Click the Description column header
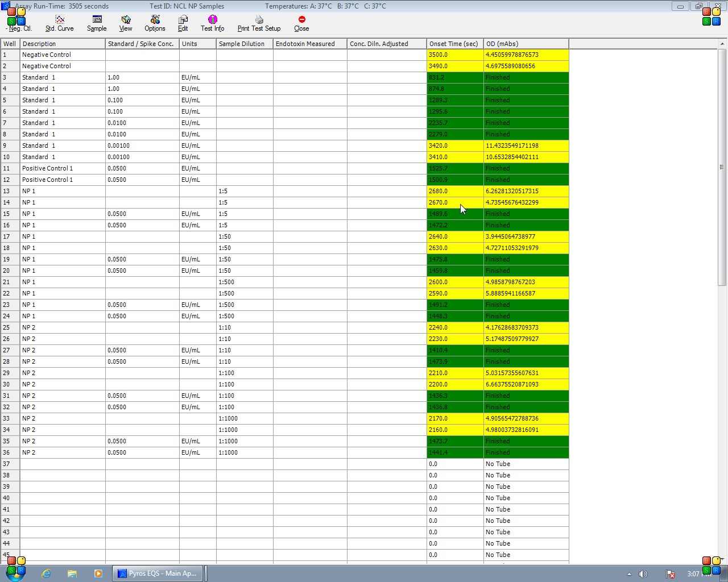This screenshot has height=582, width=728. click(x=63, y=44)
